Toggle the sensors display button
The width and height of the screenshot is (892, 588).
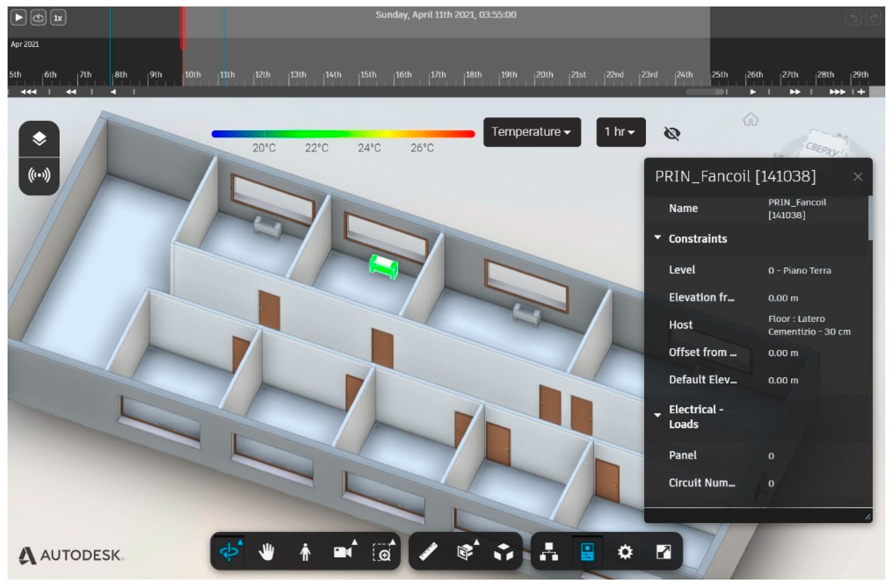pyautogui.click(x=39, y=175)
